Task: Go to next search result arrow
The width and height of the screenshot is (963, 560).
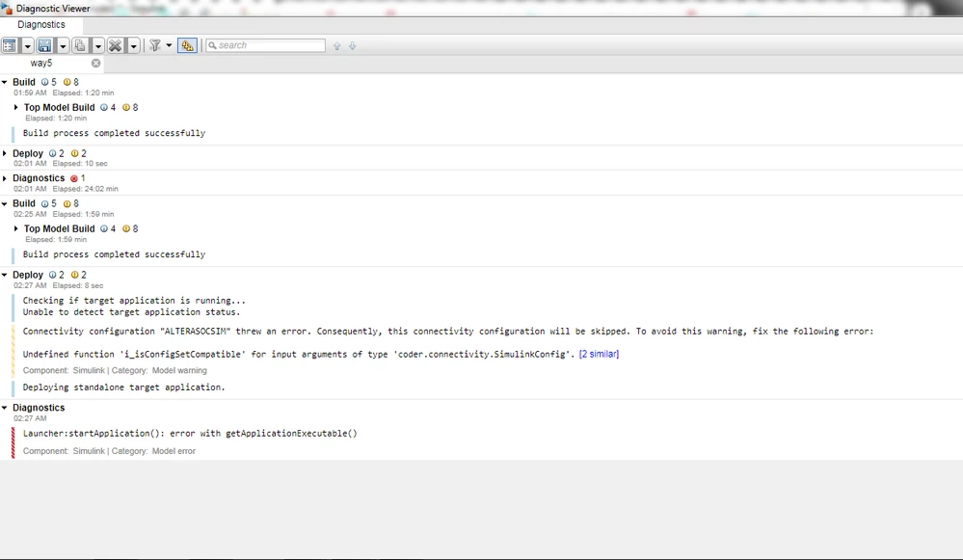Action: click(x=353, y=46)
